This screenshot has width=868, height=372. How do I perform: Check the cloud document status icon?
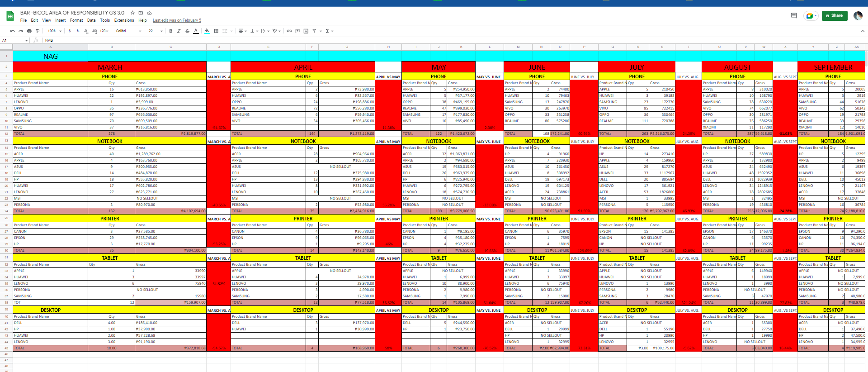149,13
